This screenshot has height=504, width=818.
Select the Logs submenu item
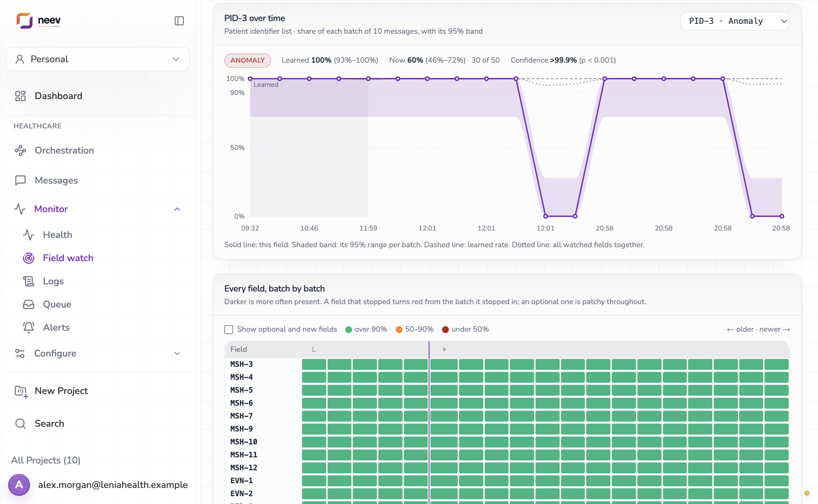53,281
